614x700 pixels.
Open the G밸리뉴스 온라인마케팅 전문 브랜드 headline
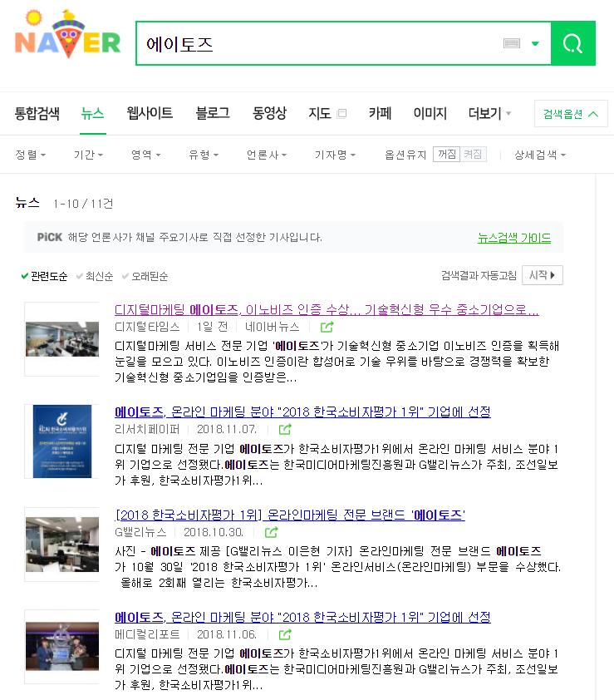290,515
